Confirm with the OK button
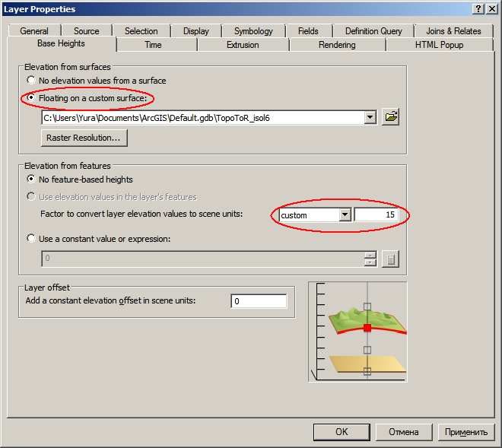The image size is (502, 448). pyautogui.click(x=342, y=432)
